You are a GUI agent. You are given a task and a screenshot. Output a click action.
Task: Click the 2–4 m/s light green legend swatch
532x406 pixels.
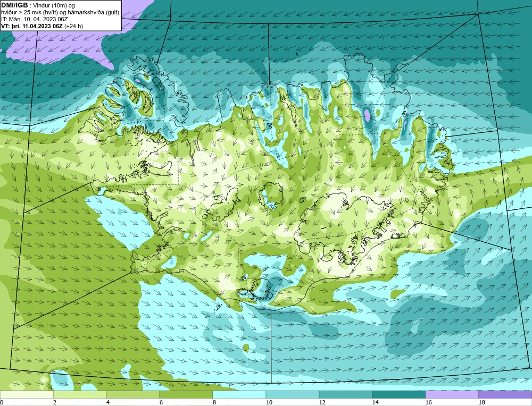(80, 394)
